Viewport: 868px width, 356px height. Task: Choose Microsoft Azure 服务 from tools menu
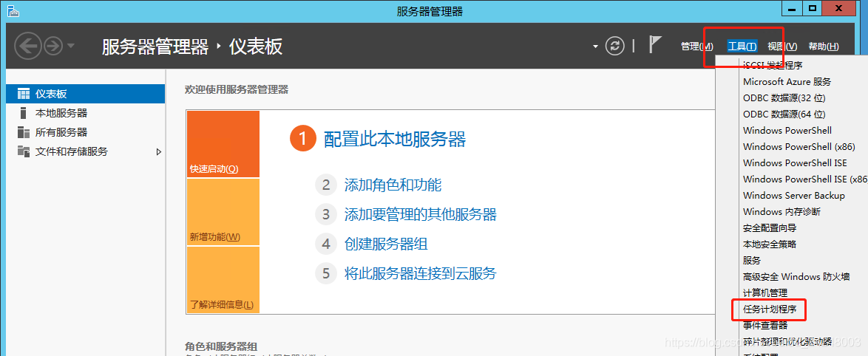pos(787,82)
